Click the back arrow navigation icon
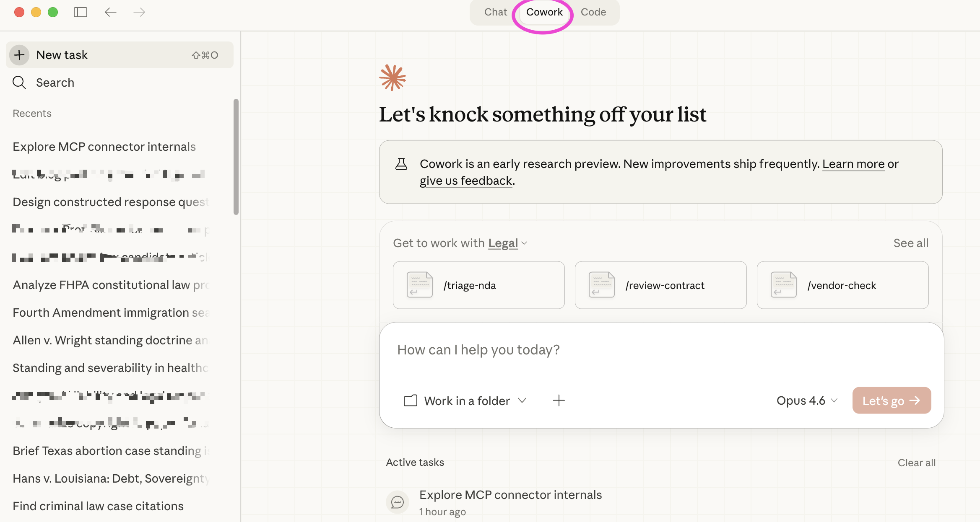 pos(110,12)
